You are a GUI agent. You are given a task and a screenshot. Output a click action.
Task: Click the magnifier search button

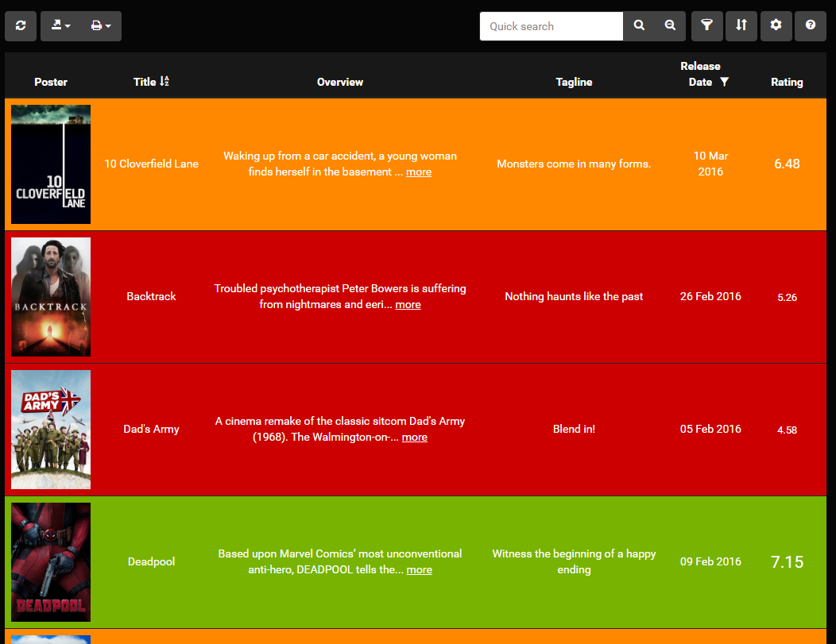pyautogui.click(x=639, y=26)
